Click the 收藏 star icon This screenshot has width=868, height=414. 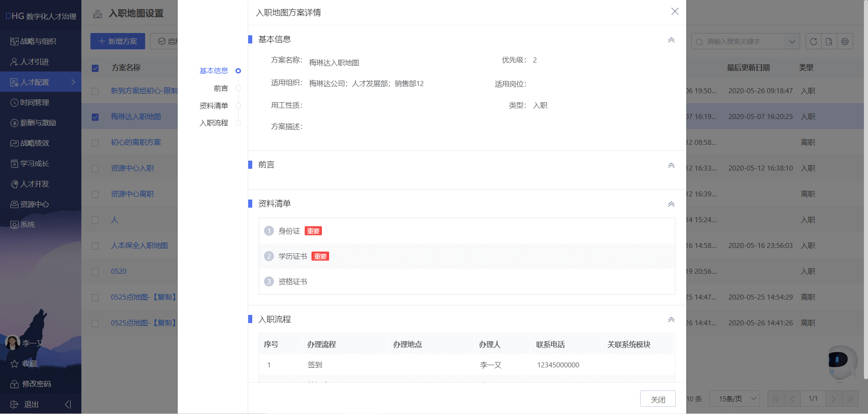pyautogui.click(x=14, y=364)
